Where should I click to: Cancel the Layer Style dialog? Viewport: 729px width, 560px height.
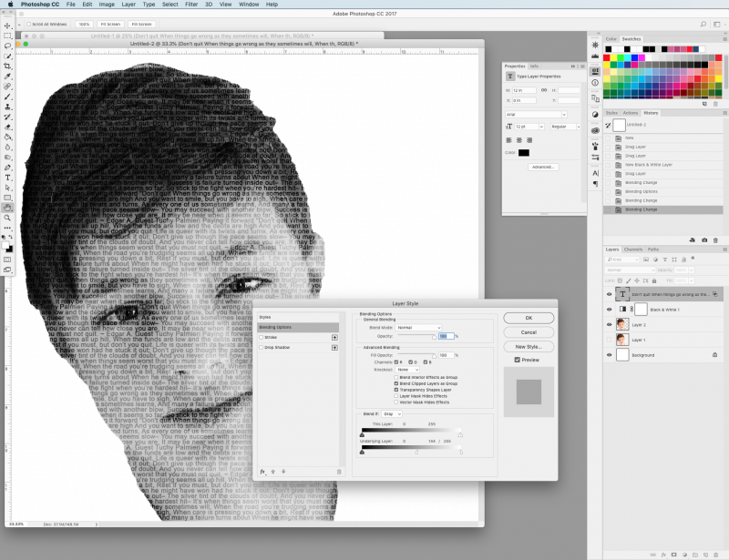coord(529,332)
